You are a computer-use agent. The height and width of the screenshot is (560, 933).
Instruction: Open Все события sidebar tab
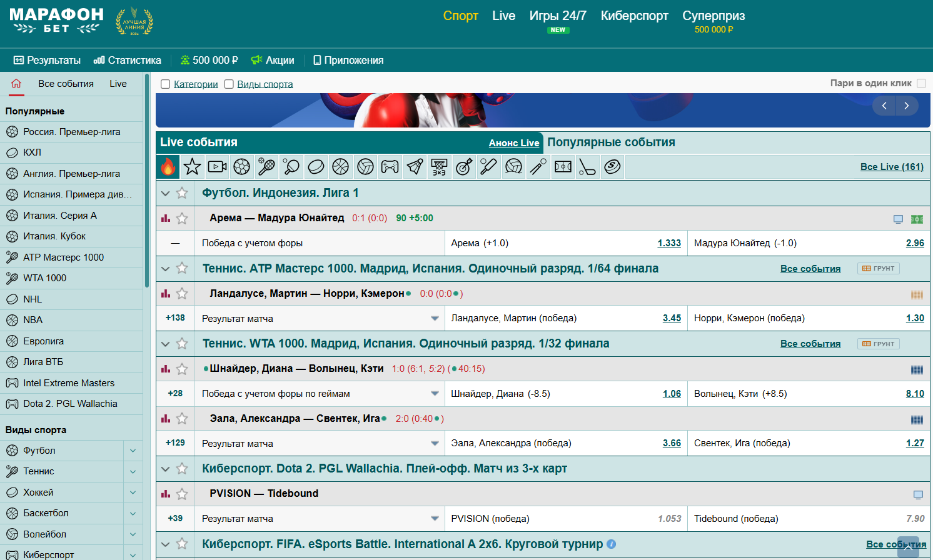pos(66,84)
